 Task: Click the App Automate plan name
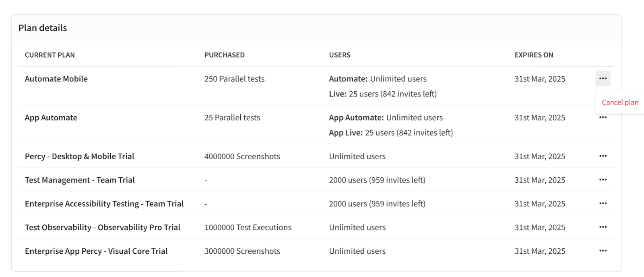click(x=51, y=118)
